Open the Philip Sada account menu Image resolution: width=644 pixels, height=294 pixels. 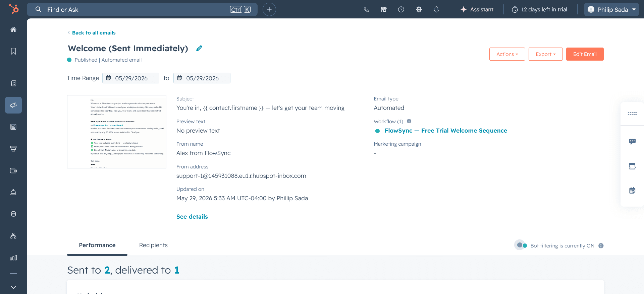coord(611,9)
